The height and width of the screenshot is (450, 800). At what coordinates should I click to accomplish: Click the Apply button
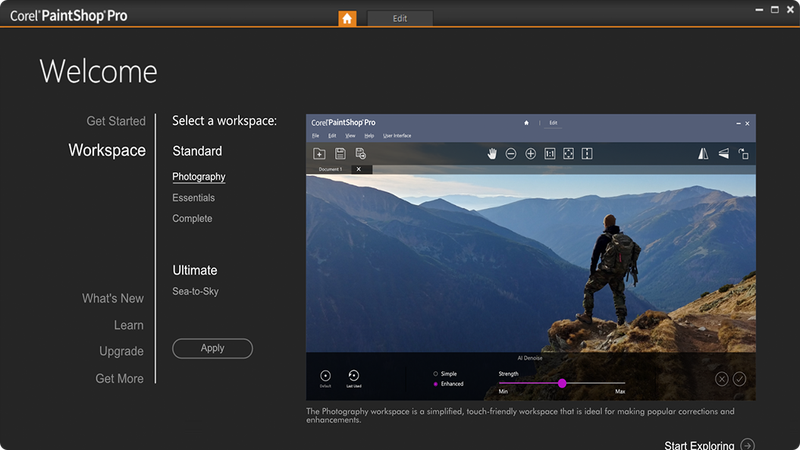pos(212,348)
